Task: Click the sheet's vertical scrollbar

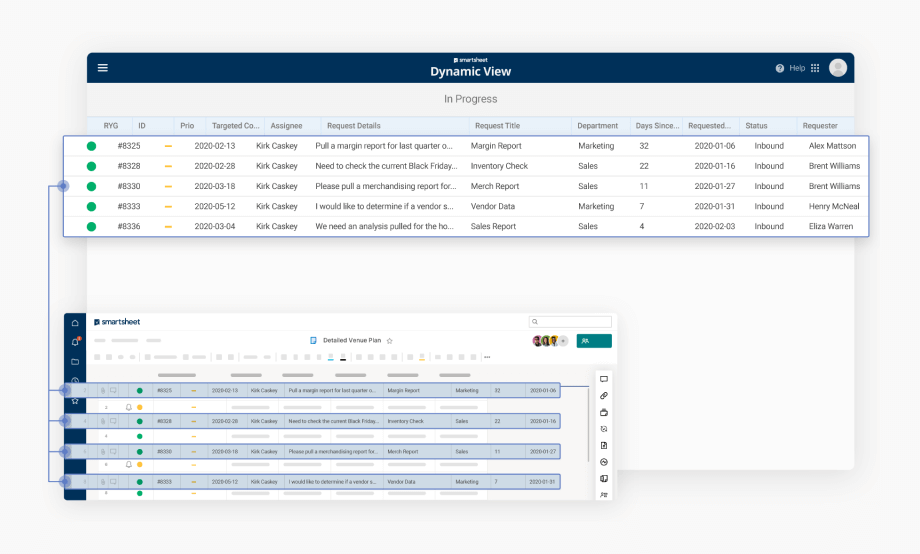Action: click(x=588, y=424)
